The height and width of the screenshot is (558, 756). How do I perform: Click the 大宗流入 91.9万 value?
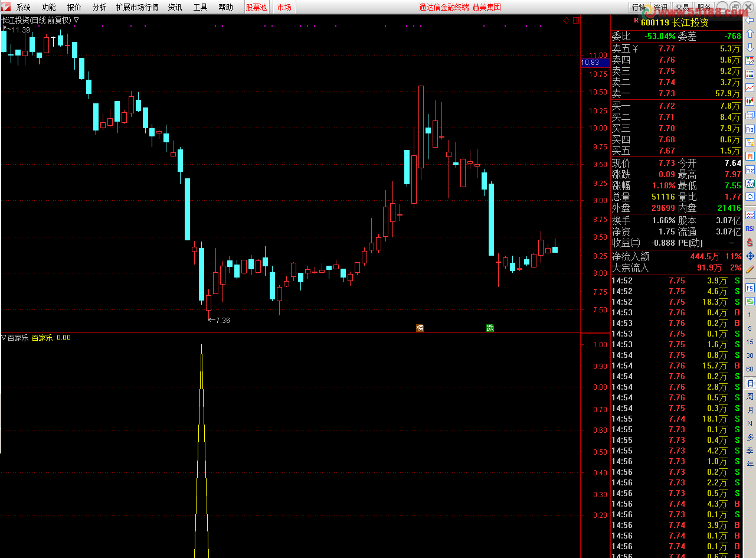(709, 267)
